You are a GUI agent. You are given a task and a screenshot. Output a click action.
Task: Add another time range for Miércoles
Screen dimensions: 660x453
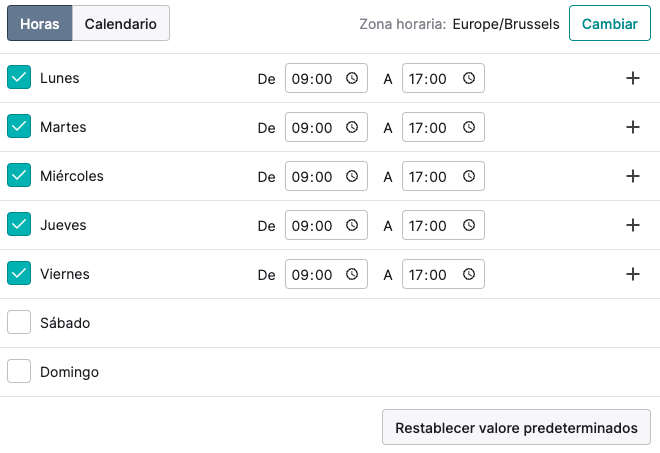[633, 176]
